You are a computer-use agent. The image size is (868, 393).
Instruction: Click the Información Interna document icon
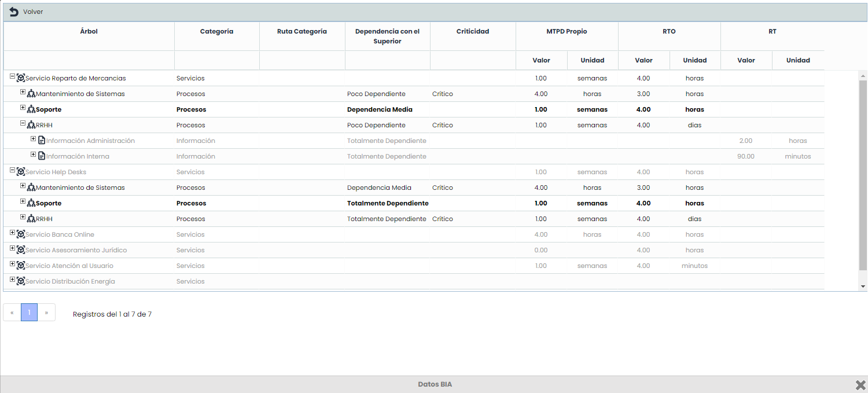(x=42, y=156)
